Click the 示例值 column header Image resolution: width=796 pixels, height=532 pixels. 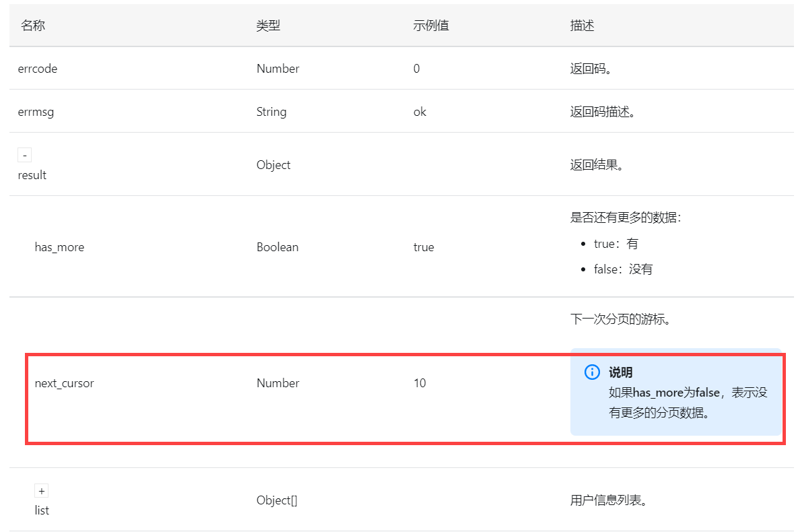[431, 26]
